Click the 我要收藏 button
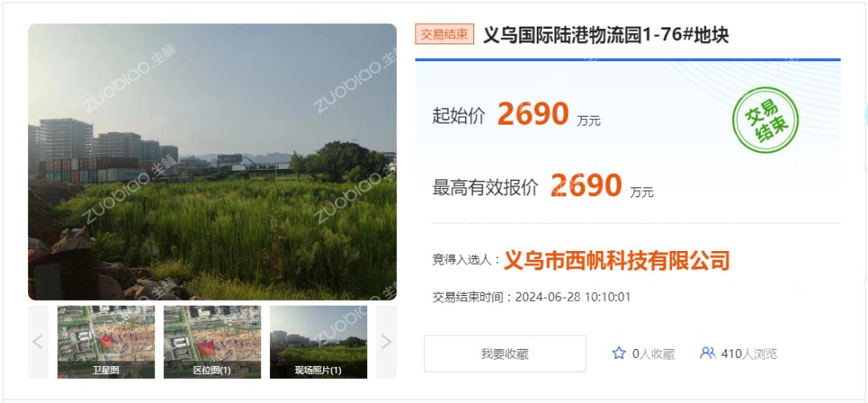 point(505,354)
